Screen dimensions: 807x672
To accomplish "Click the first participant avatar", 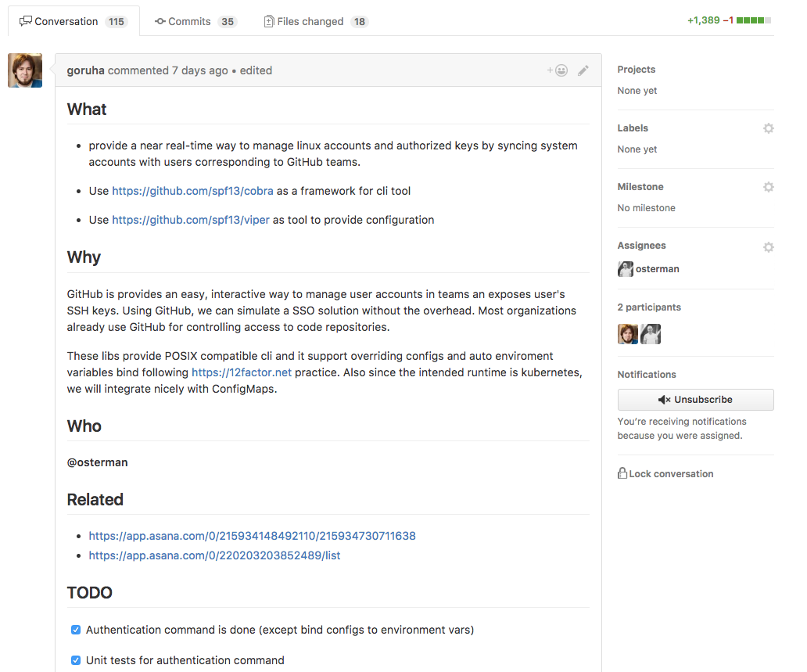I will point(628,334).
